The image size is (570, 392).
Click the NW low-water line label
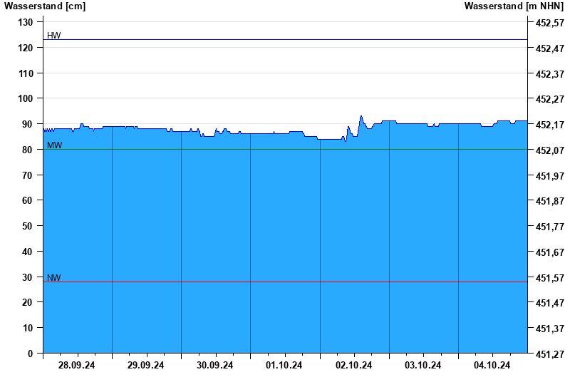pyautogui.click(x=53, y=278)
